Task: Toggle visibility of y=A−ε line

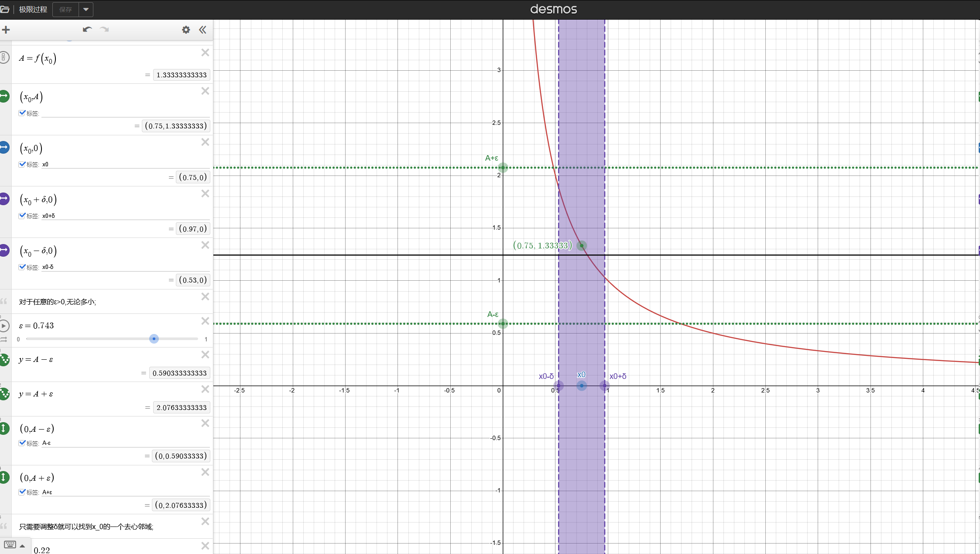Action: point(4,360)
